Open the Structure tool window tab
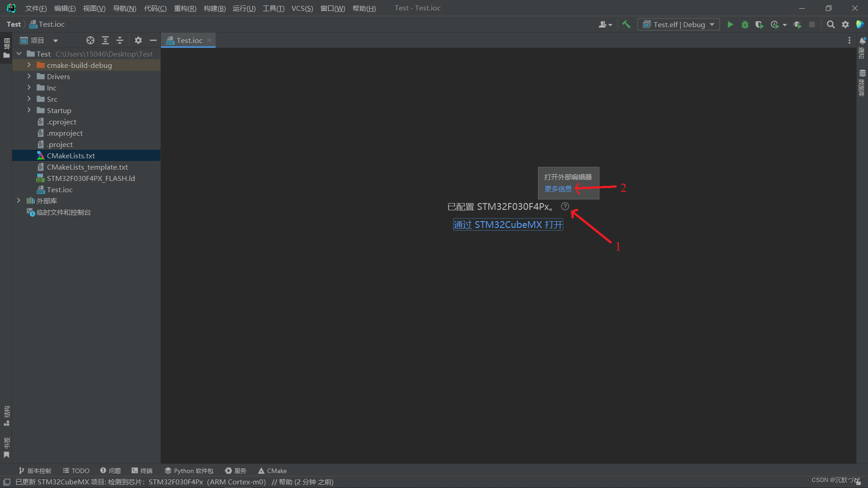Screen dimensions: 868x488 point(6,416)
